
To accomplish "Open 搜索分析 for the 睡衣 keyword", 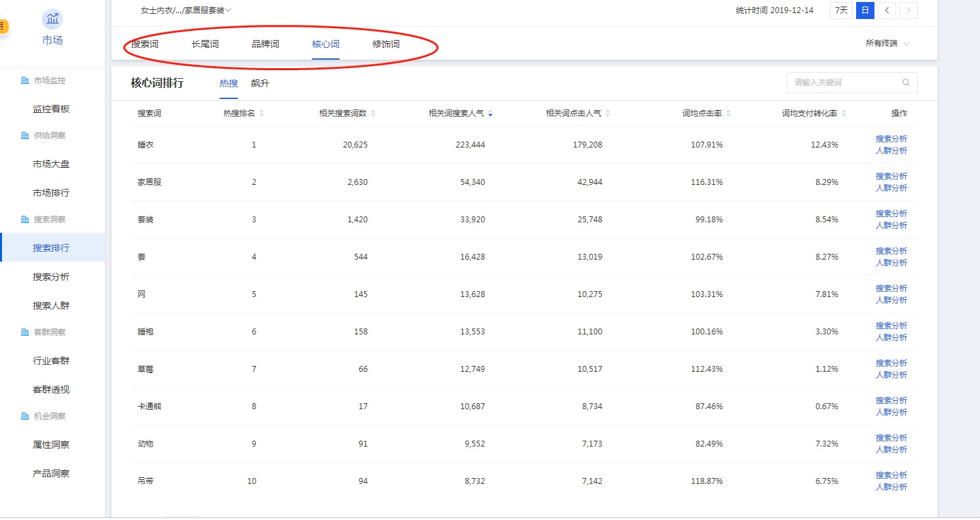I will 892,138.
